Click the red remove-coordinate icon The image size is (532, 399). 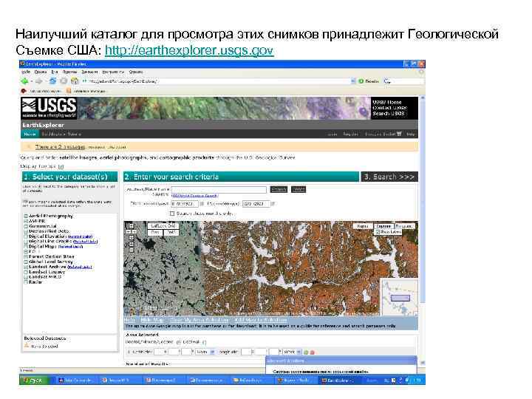(x=312, y=352)
